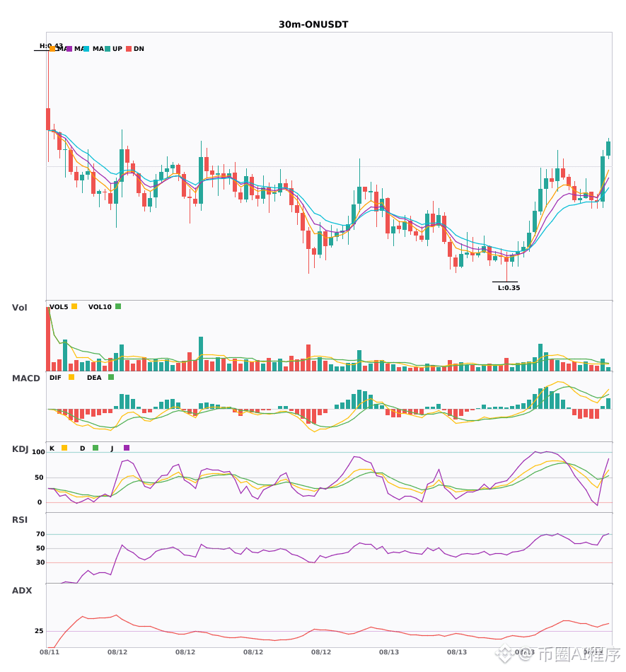This screenshot has height=672, width=626.
Task: Click the MACD panel label
Action: pyautogui.click(x=25, y=378)
